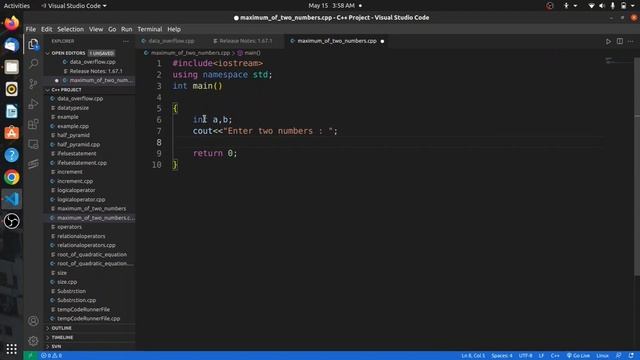Screen dimensions: 640x360
Task: Open the Activities overview
Action: [17, 6]
